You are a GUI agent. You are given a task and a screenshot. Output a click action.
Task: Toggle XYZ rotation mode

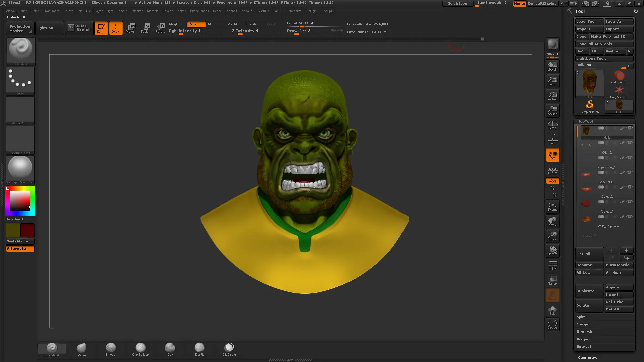click(x=552, y=181)
